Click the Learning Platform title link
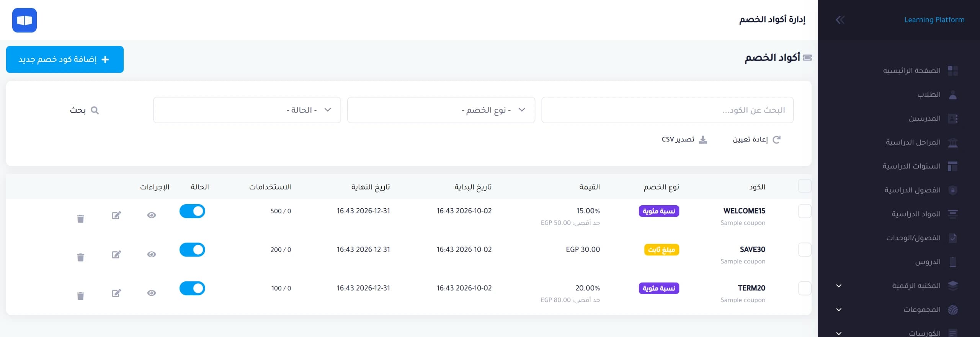 point(934,20)
